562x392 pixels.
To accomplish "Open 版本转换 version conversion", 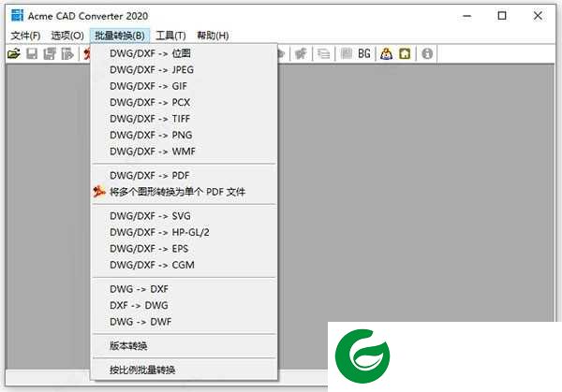I will (185, 346).
